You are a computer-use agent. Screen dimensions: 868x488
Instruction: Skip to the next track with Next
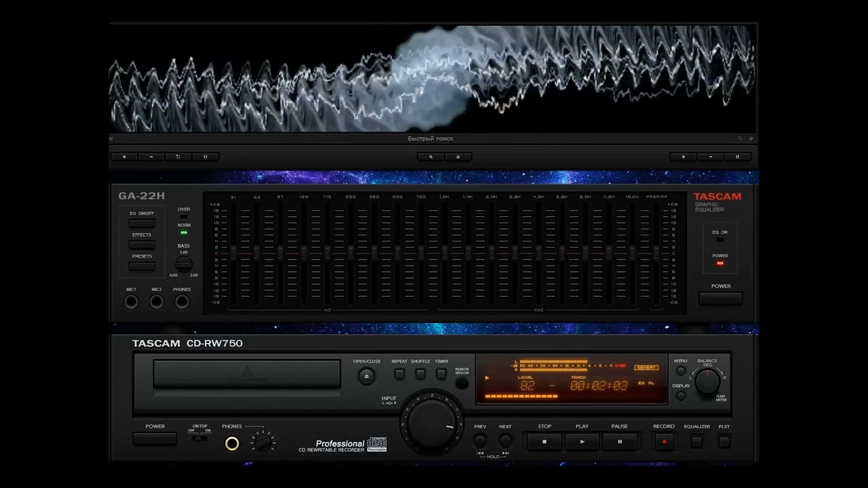(505, 441)
